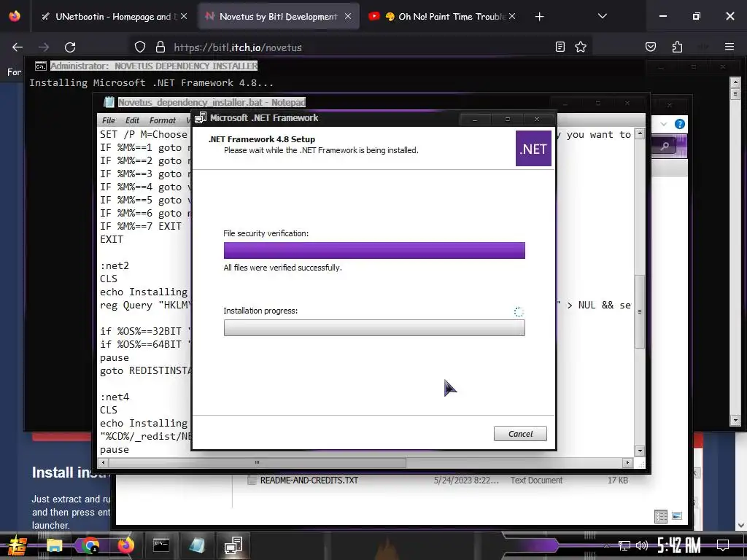Image resolution: width=747 pixels, height=560 pixels.
Task: Switch to the command prompt taskbar icon
Action: pos(161,545)
